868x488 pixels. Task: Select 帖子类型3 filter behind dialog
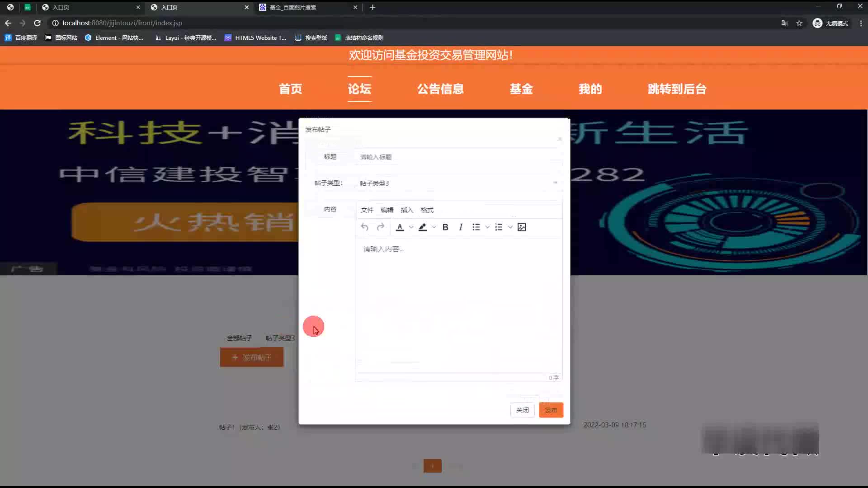[x=280, y=338]
